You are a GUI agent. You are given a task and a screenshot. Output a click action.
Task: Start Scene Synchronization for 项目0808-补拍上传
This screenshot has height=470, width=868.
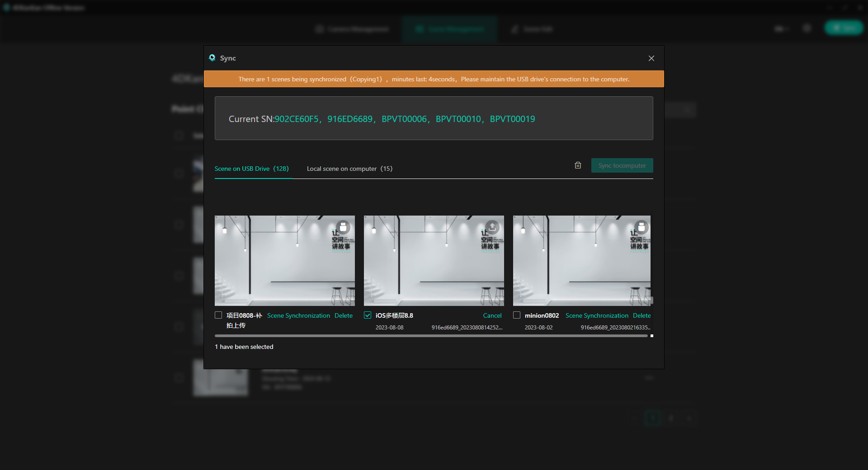coord(298,315)
